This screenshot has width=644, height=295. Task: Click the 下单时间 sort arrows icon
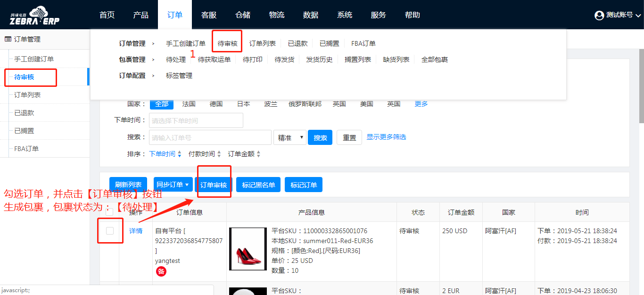pyautogui.click(x=179, y=154)
